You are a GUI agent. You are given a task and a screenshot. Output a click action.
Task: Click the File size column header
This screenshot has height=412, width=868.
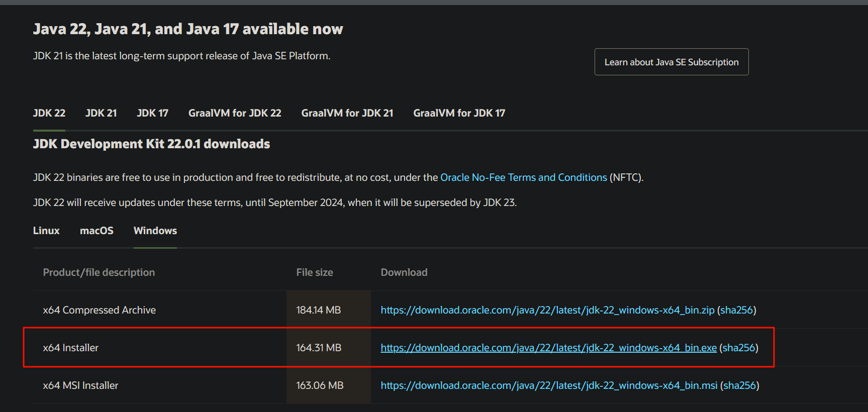click(x=315, y=272)
